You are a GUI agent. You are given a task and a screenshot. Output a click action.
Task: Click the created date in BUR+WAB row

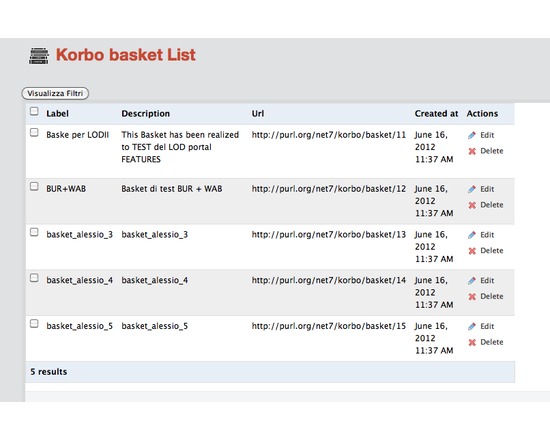(x=434, y=201)
